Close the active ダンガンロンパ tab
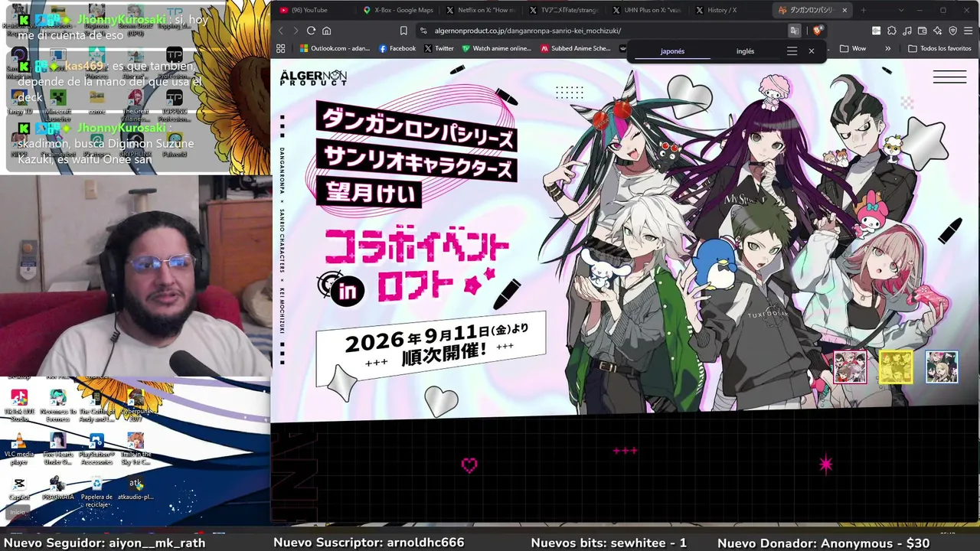 [x=844, y=10]
